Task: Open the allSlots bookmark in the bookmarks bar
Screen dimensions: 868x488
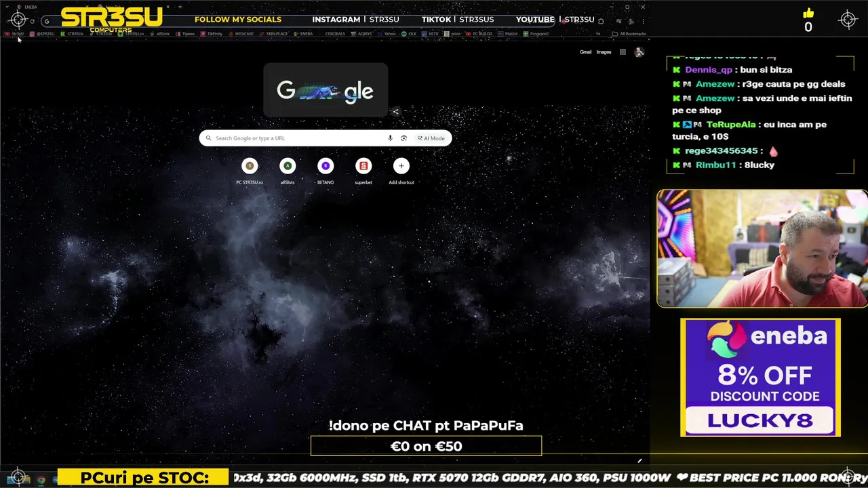Action: tap(159, 33)
